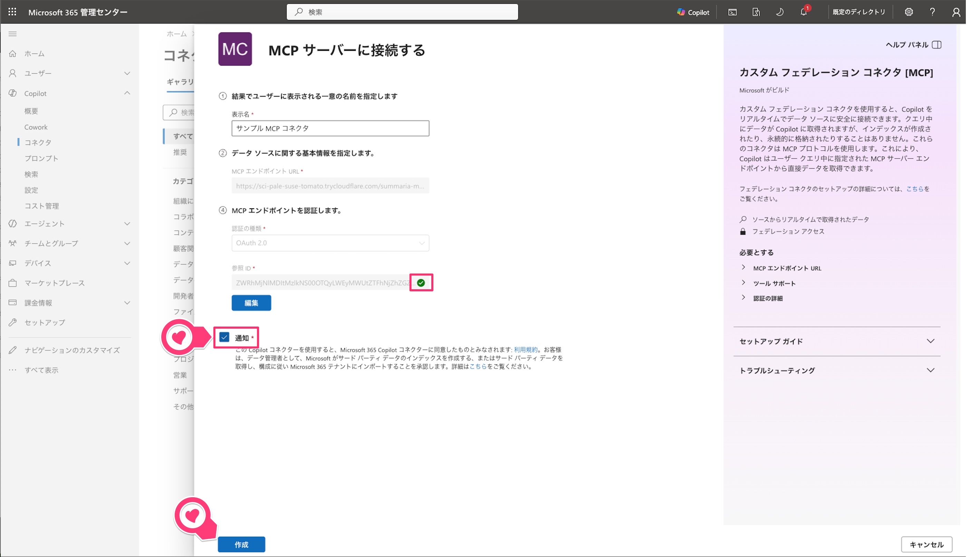The image size is (980, 557).
Task: Click the Users person icon in sidebar
Action: pyautogui.click(x=13, y=73)
